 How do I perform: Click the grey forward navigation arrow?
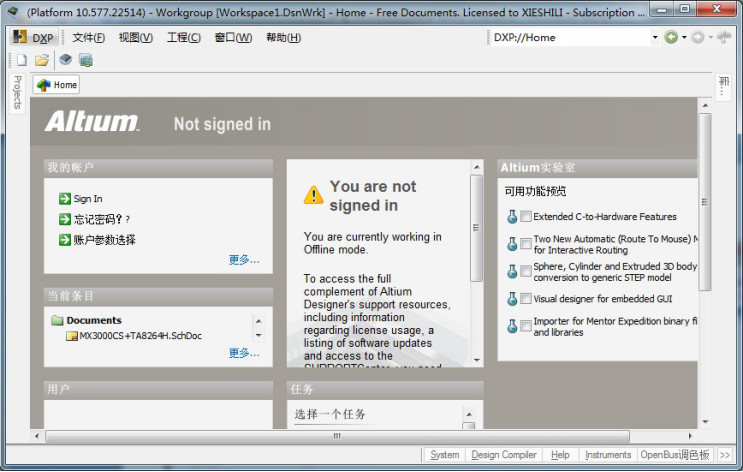click(x=698, y=37)
